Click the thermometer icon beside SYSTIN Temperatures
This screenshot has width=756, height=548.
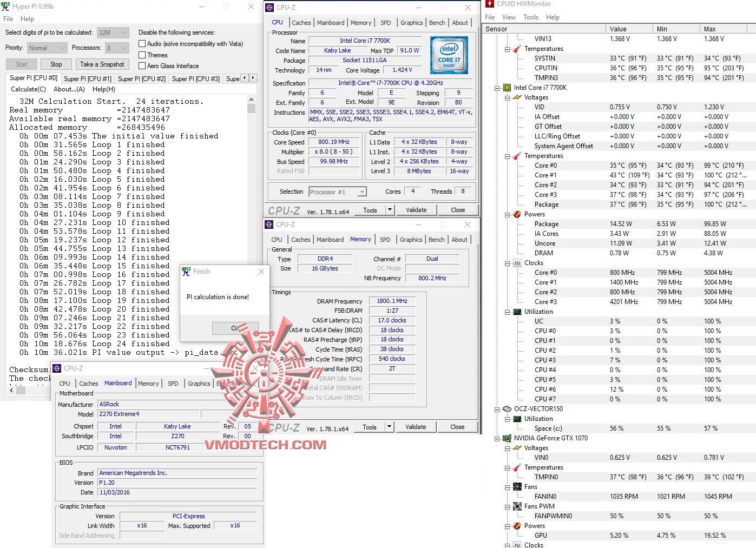click(516, 48)
